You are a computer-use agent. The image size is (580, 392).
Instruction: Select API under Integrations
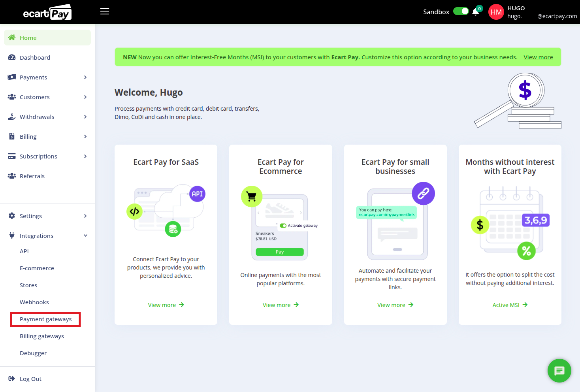[24, 251]
